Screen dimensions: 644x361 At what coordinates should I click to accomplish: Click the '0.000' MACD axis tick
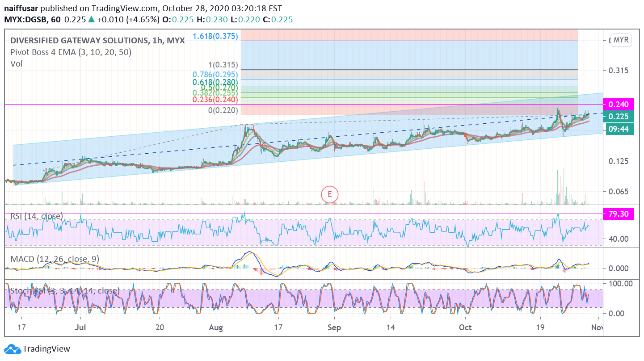[x=619, y=268]
